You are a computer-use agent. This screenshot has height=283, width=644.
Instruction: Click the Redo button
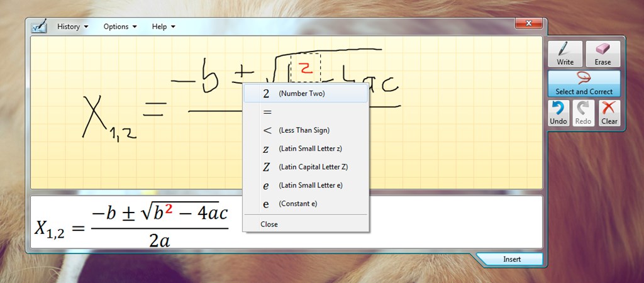tap(583, 113)
